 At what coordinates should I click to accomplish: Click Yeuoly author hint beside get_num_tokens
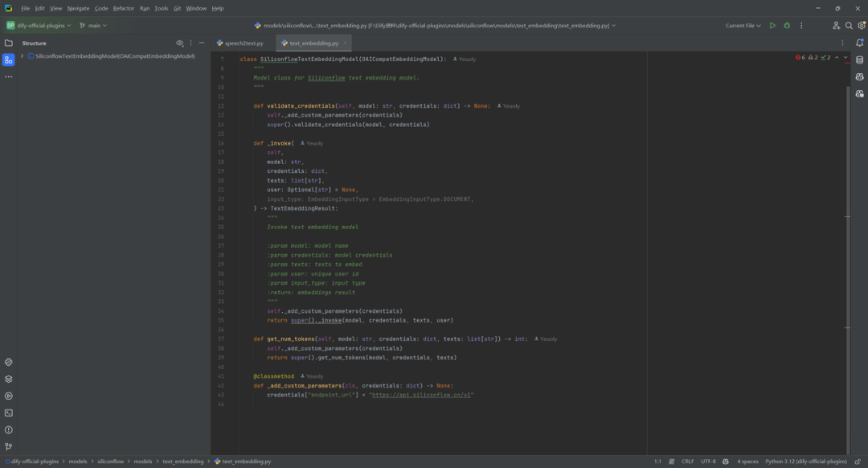click(546, 339)
